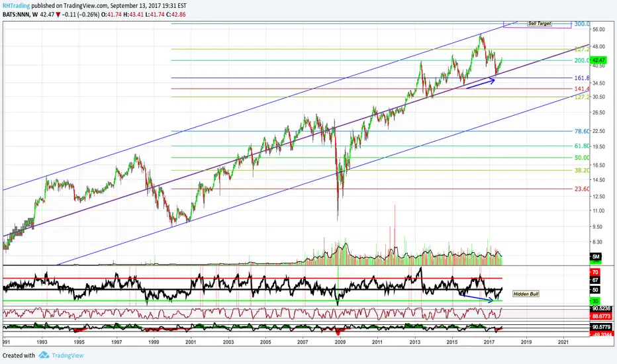Click the 1993 label on time axis
Viewport: 617px width, 364px height.
[42, 342]
